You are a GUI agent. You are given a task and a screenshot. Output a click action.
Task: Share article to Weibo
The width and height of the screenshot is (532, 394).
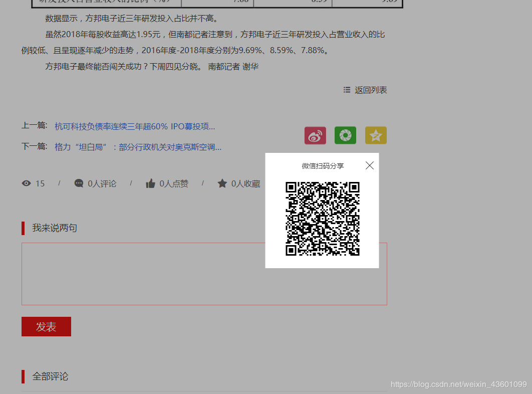(x=315, y=135)
